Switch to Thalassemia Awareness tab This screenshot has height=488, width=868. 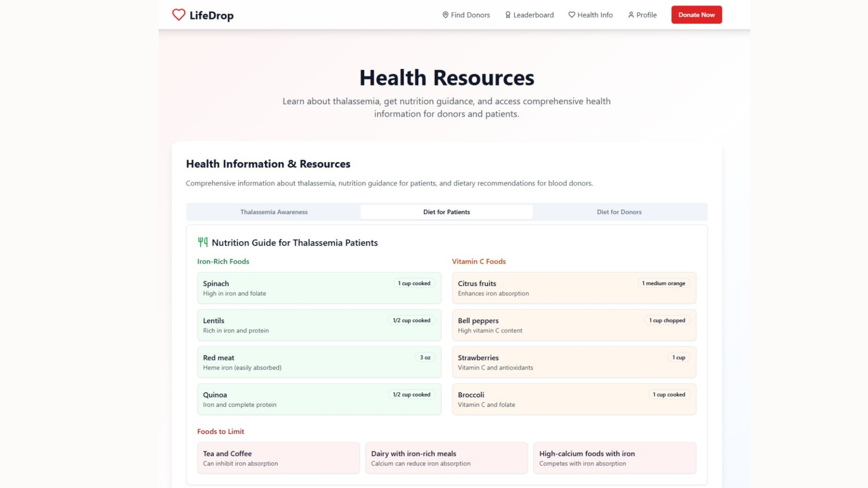[274, 212]
